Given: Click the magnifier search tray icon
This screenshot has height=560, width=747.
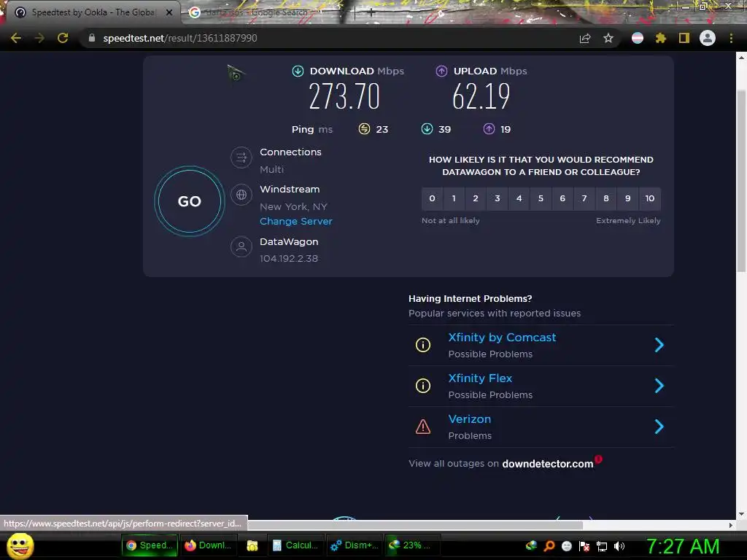Looking at the screenshot, I should click(549, 546).
